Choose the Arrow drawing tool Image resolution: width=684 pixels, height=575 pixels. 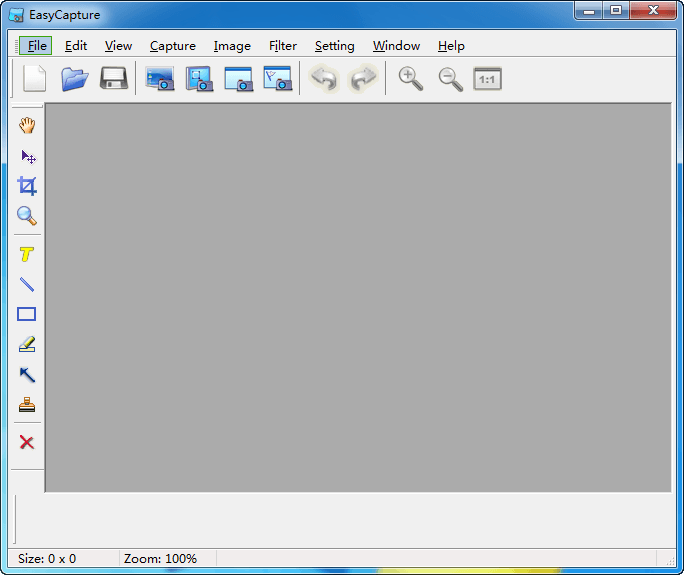tap(27, 375)
